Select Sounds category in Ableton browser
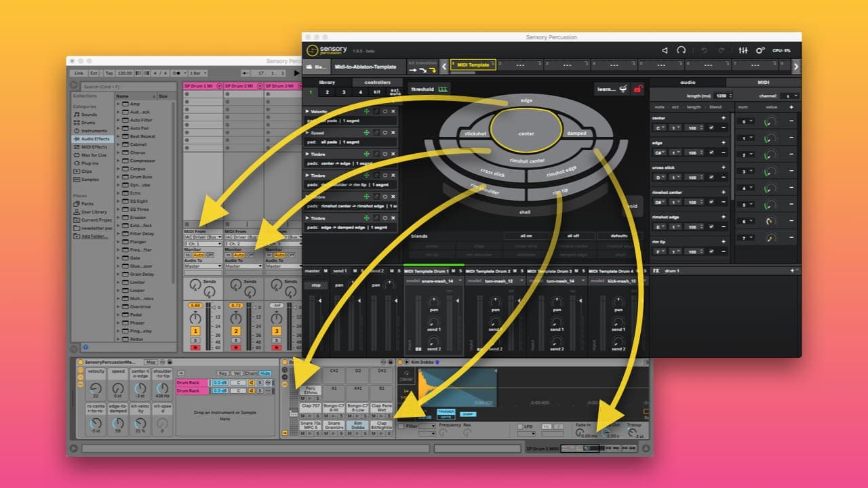 coord(89,115)
